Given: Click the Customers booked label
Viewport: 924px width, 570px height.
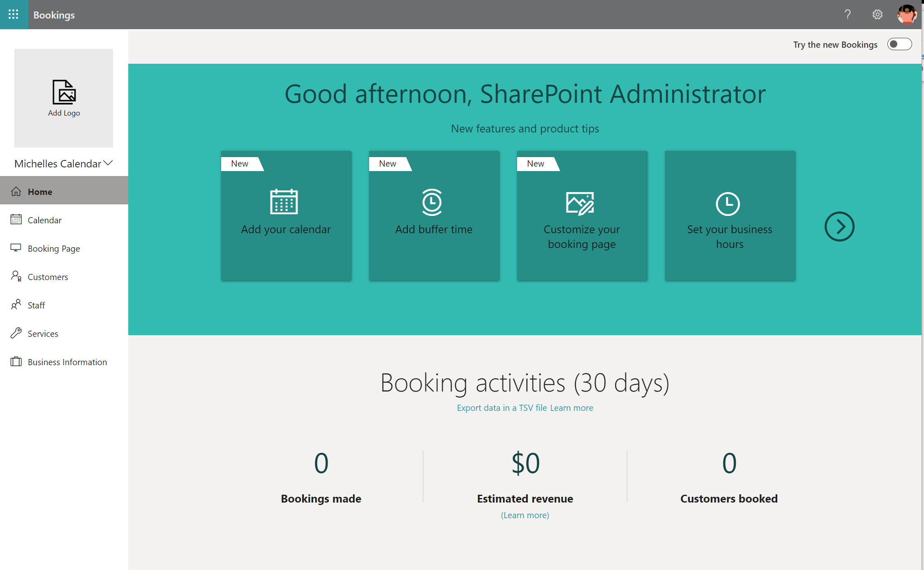Looking at the screenshot, I should (x=729, y=498).
